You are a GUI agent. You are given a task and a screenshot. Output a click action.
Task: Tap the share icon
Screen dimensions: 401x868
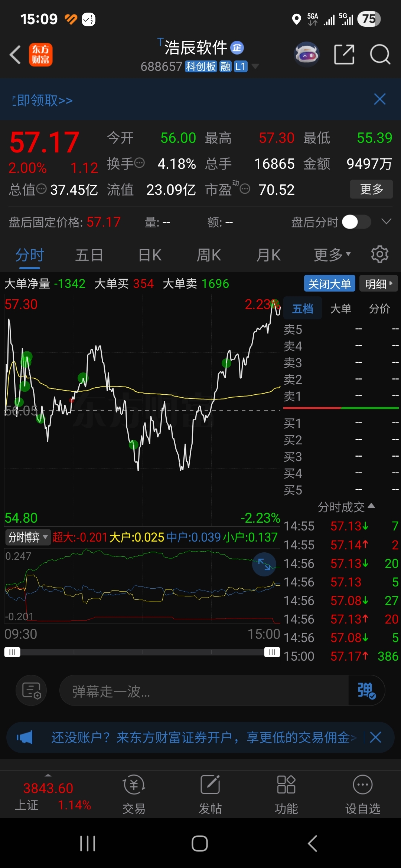(344, 55)
